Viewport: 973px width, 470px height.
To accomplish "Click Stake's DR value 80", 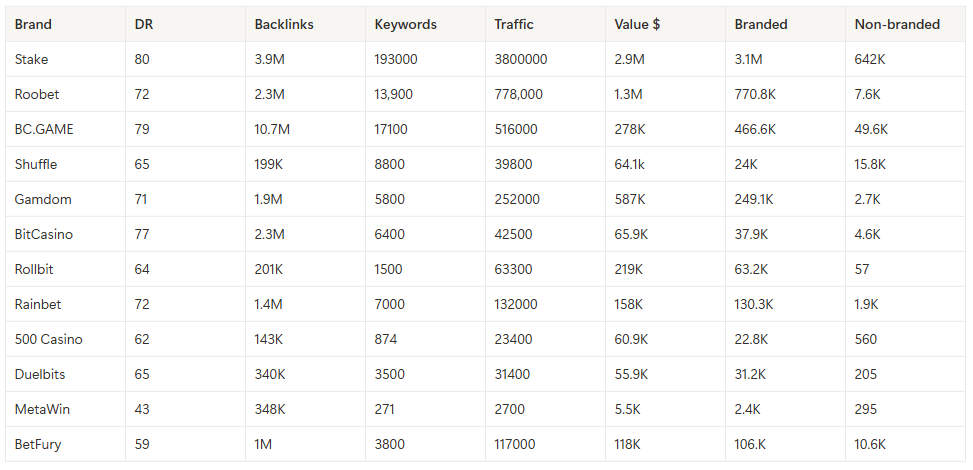I will click(x=185, y=59).
